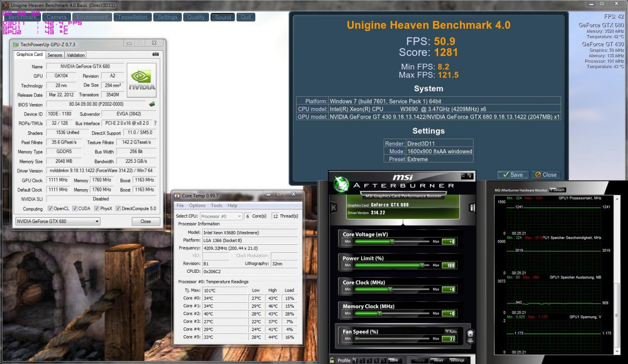Click Sound button in Heaven toolbar
This screenshot has height=364, width=628.
click(223, 17)
